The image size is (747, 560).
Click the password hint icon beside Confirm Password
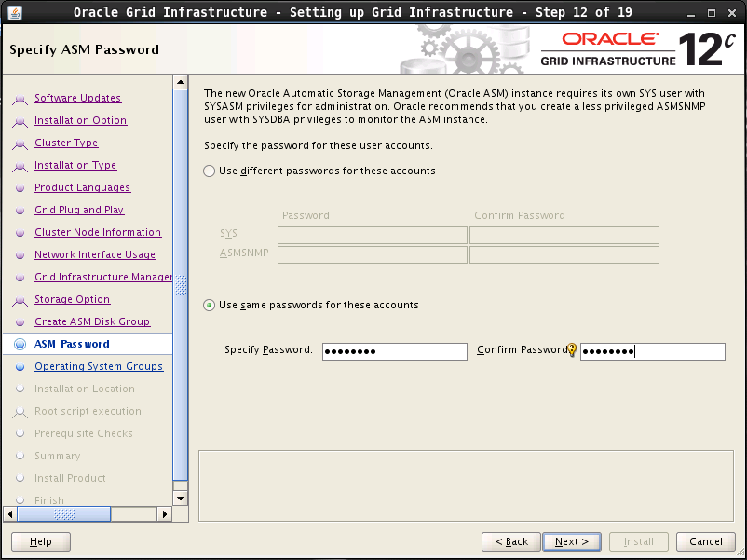click(573, 351)
